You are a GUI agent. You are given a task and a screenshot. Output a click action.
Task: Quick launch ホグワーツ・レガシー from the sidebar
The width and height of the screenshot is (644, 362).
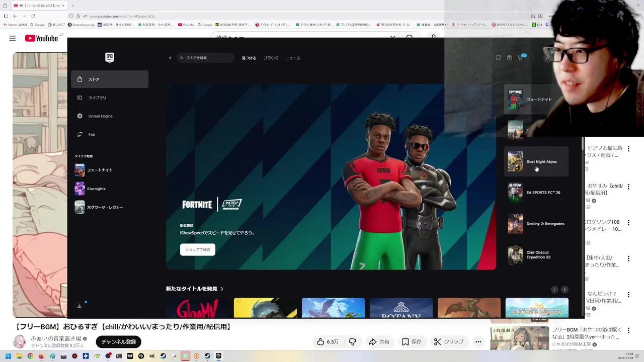(99, 207)
